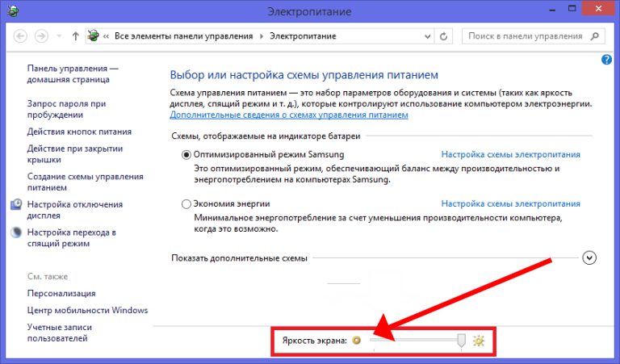Refresh the control panel address bar
The image size is (620, 364).
point(443,36)
